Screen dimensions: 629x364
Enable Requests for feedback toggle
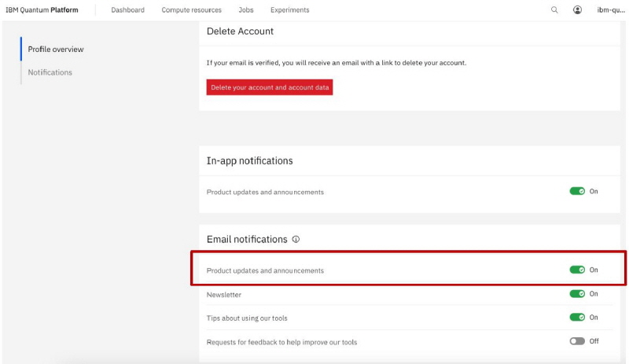[577, 341]
